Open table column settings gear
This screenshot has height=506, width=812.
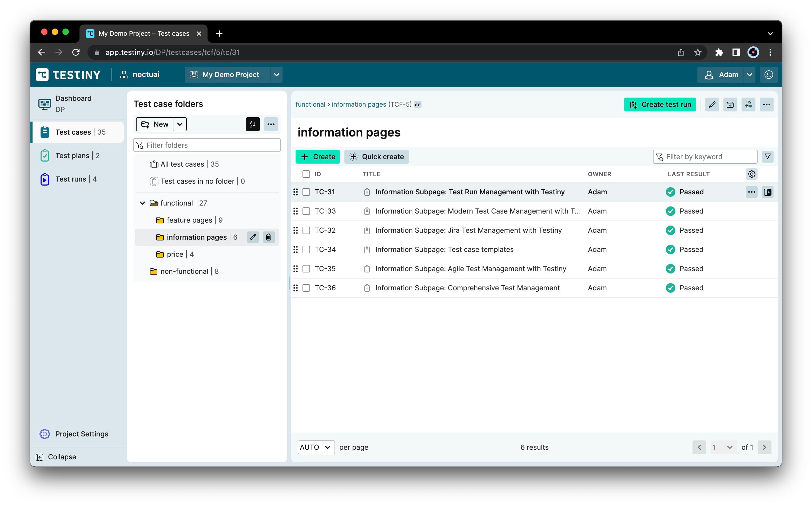click(751, 174)
